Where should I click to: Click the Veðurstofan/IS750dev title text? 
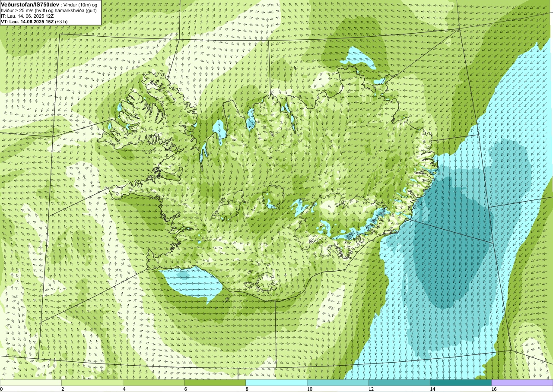tap(29, 4)
